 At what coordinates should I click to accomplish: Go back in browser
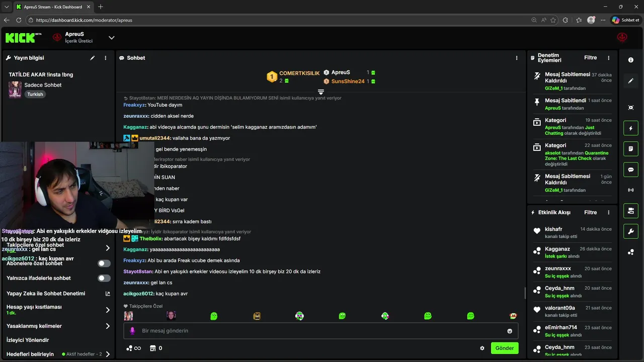click(7, 20)
